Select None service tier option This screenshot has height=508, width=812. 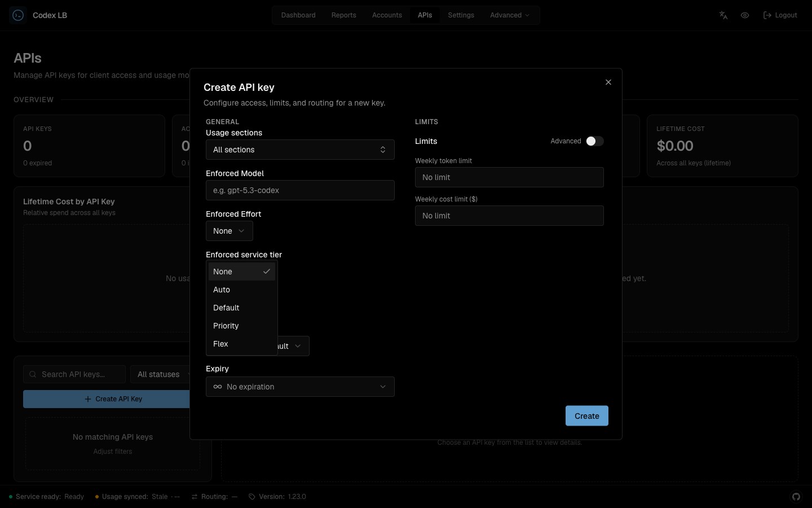click(242, 271)
